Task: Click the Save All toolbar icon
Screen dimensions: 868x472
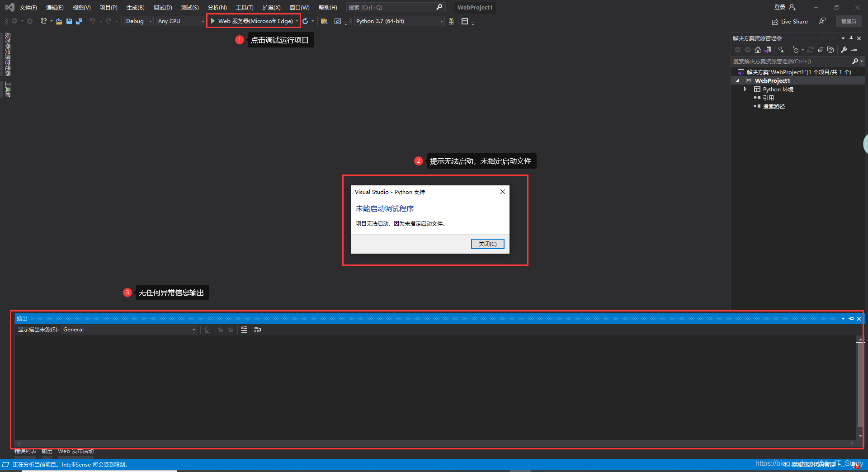Action: pos(79,21)
